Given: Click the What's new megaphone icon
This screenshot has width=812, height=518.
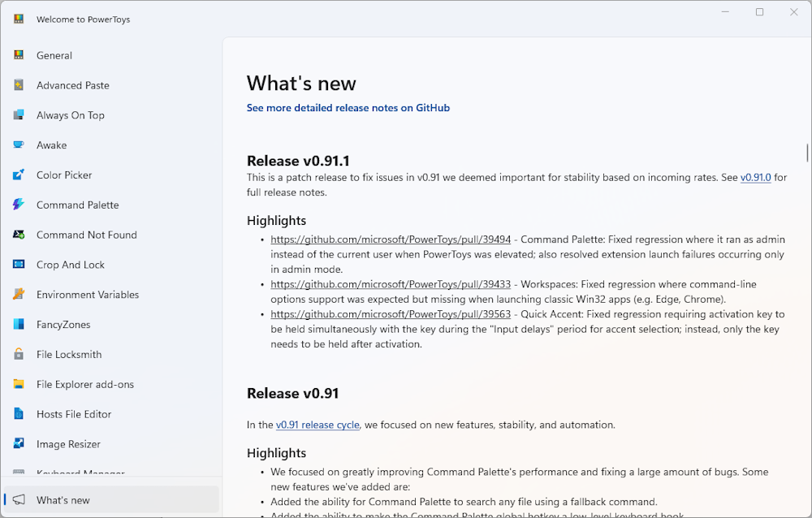Looking at the screenshot, I should point(19,500).
